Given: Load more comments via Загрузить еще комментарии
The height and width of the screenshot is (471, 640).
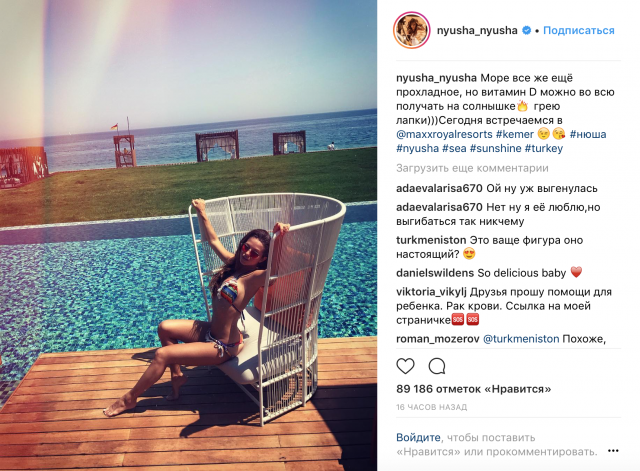Looking at the screenshot, I should click(x=472, y=168).
